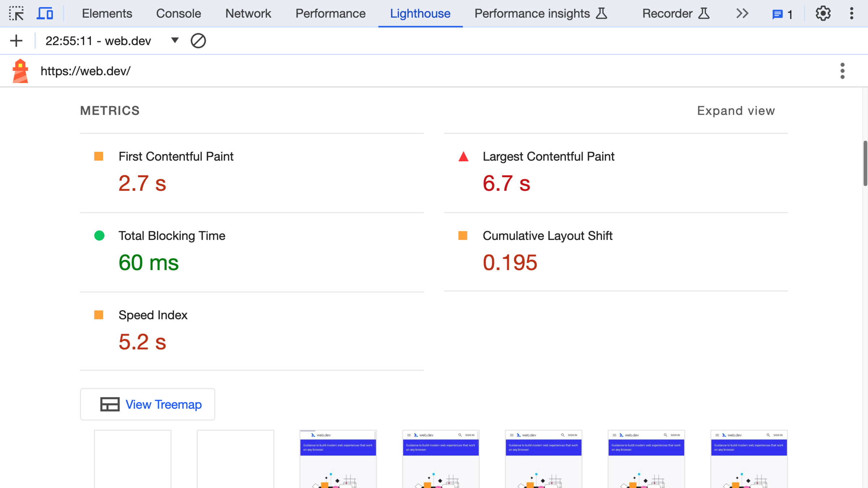Open the DevTools three-dot customize menu

852,14
